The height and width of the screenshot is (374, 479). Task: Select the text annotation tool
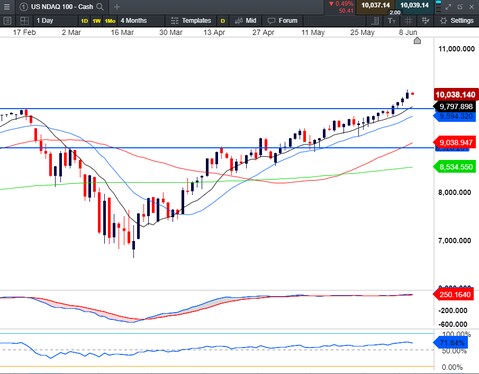(x=391, y=21)
